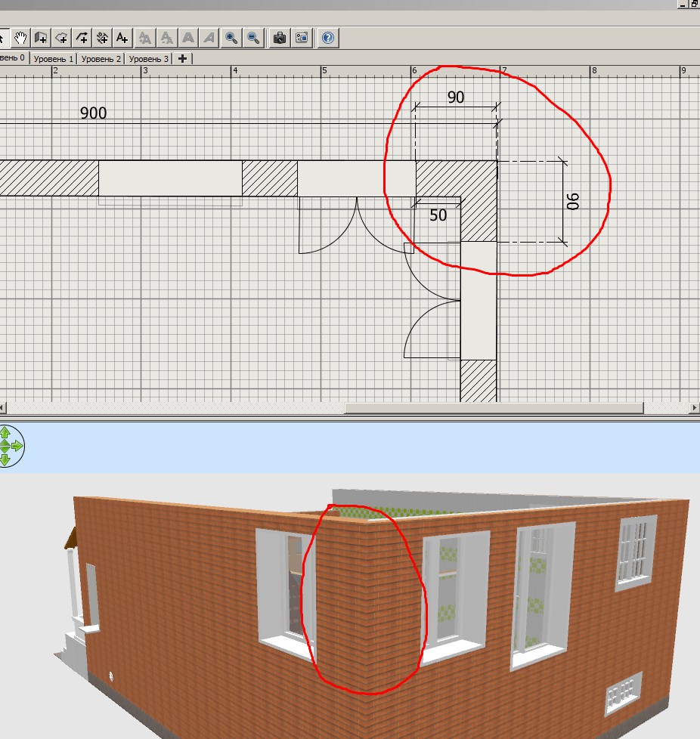
Task: Click the plan horizontal scrollbar thumb
Action: [x=494, y=408]
